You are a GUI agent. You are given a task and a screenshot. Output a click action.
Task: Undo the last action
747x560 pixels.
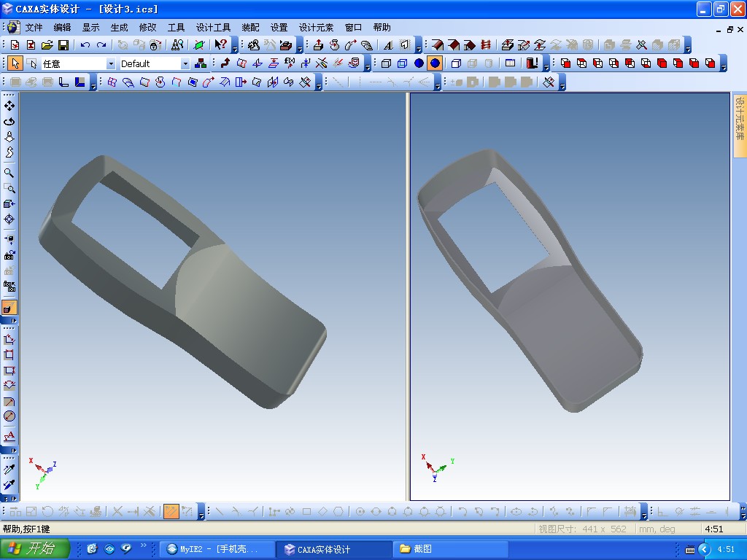tap(85, 44)
